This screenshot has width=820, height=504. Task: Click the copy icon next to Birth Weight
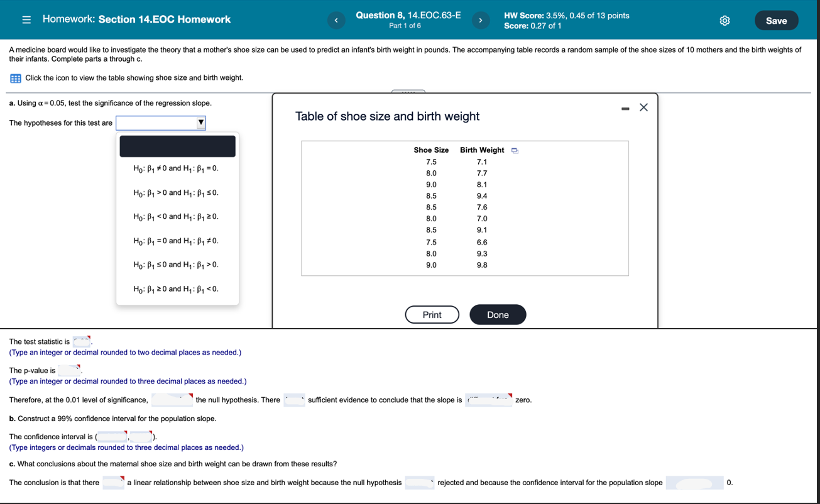click(x=515, y=150)
